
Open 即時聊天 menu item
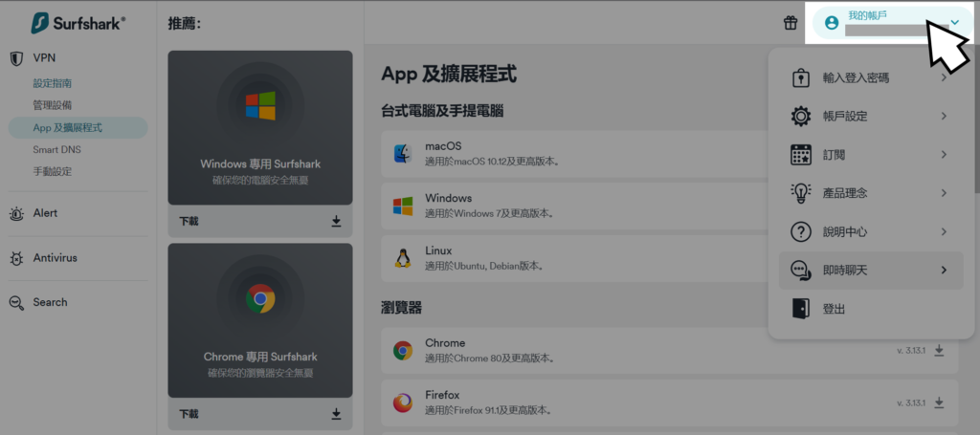[871, 271]
